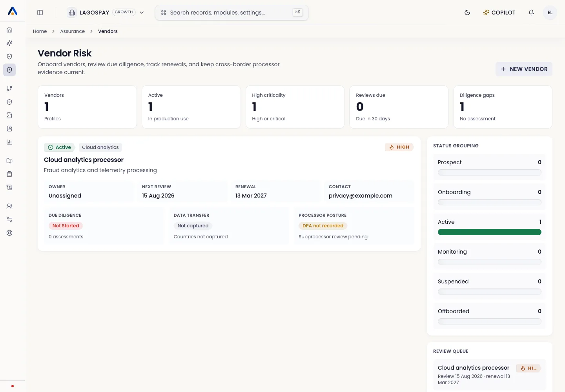
Task: Open the users people sidebar icon
Action: [x=9, y=206]
